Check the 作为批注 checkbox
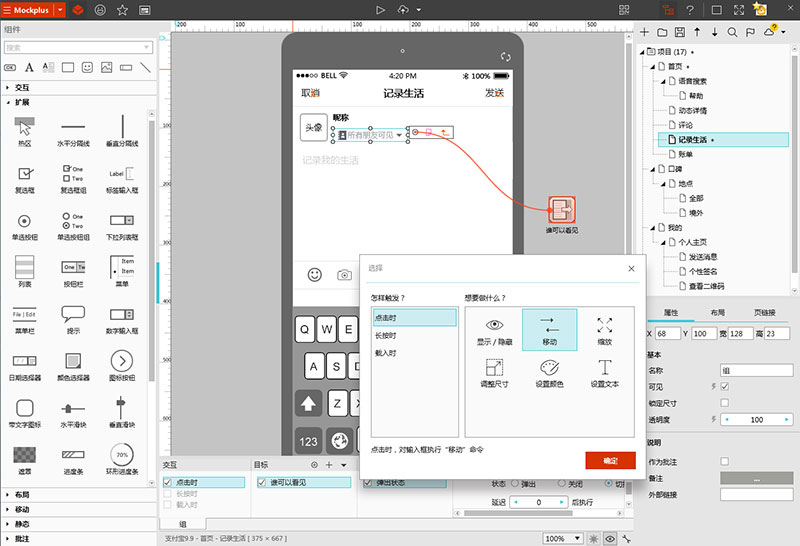This screenshot has height=546, width=800. pos(725,461)
